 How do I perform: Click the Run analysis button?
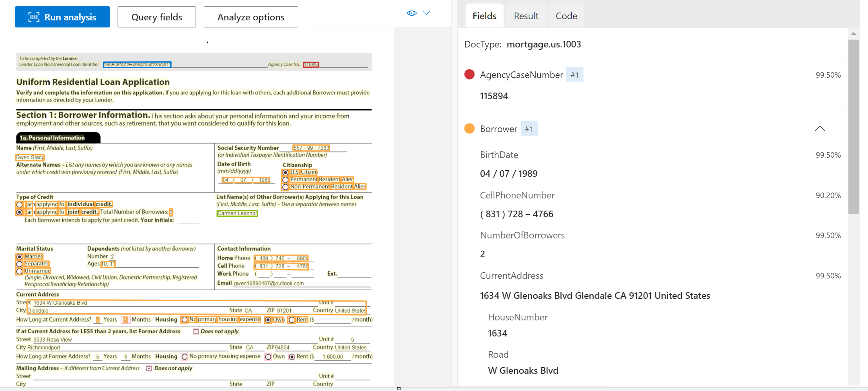point(62,17)
